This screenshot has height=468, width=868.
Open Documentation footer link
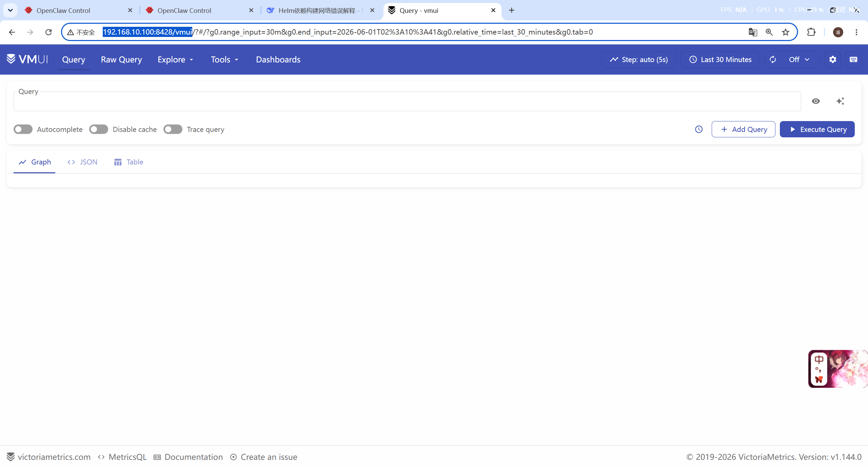pos(188,457)
